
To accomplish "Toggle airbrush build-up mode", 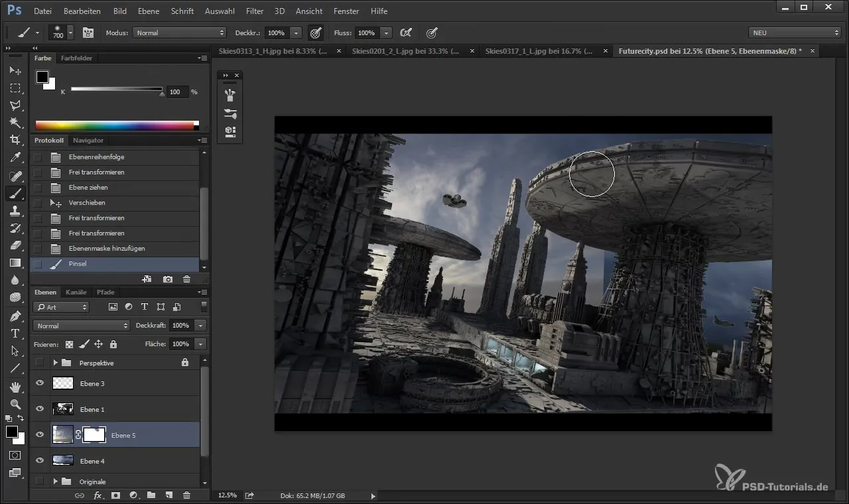I will point(406,32).
